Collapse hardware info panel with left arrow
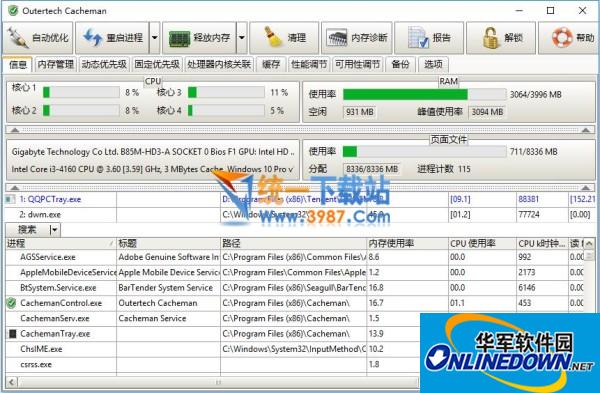This screenshot has width=600, height=393. click(15, 188)
